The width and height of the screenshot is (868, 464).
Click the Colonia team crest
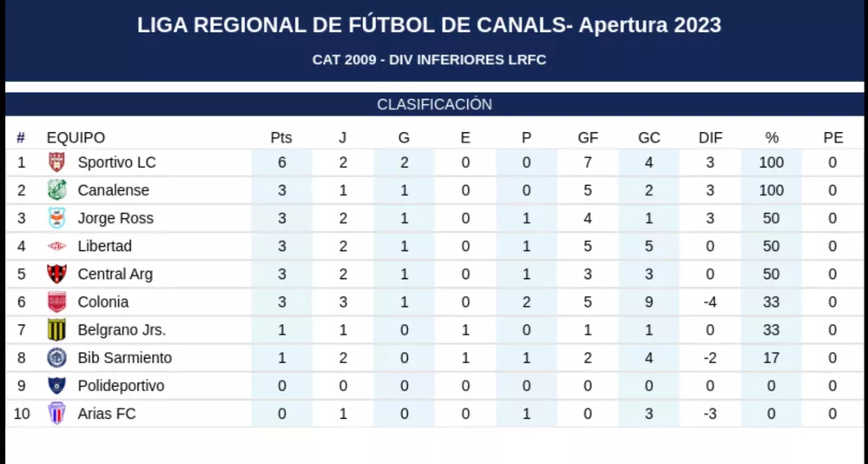tap(56, 302)
